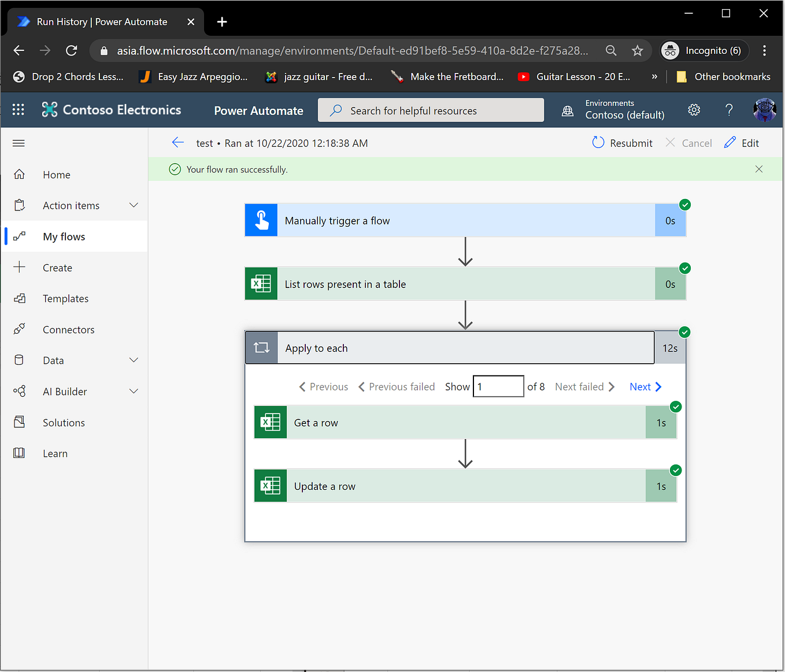785x672 pixels.
Task: Open the Easy Jazz Arpeggio bookmark
Action: coord(194,76)
